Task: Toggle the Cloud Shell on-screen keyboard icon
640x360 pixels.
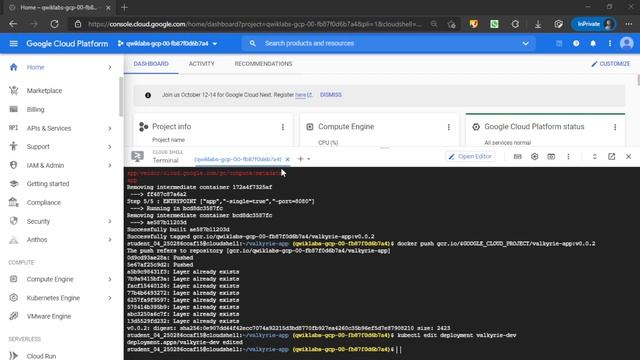Action: [518, 156]
